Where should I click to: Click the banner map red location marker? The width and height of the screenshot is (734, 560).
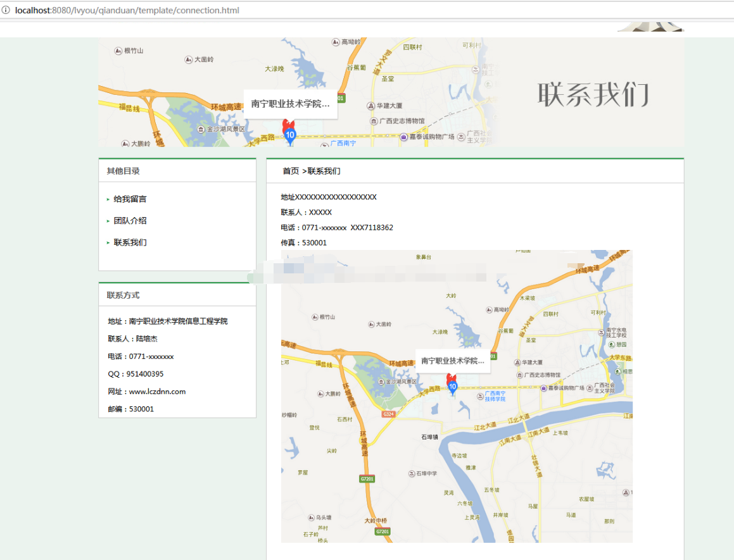pos(288,125)
